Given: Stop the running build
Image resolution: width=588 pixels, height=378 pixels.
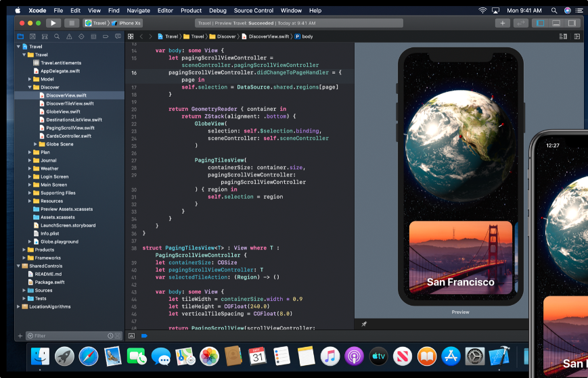Looking at the screenshot, I should (71, 23).
